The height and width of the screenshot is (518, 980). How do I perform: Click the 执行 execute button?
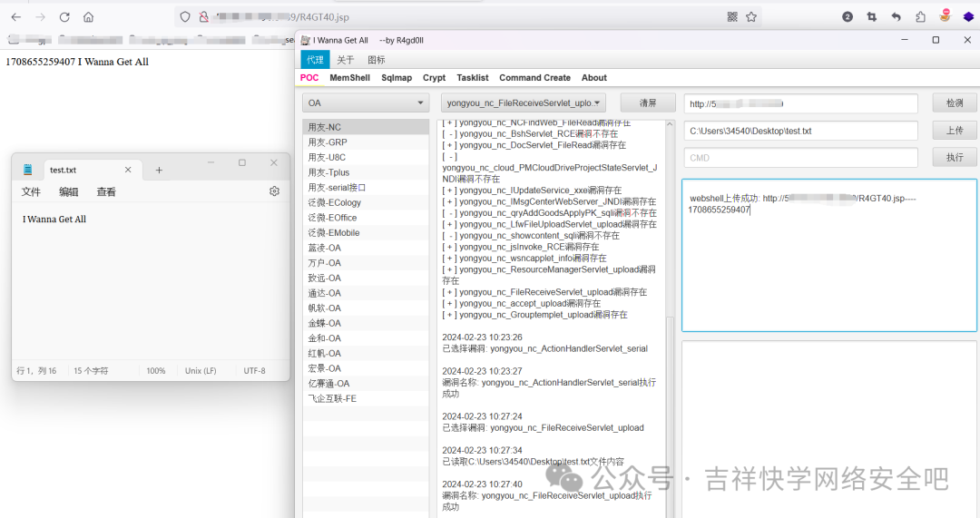tap(955, 157)
